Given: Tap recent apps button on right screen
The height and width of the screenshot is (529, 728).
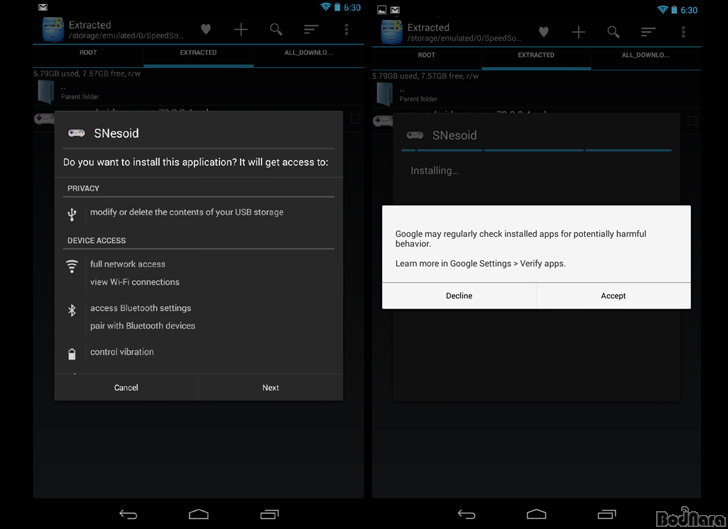Looking at the screenshot, I should point(607,514).
